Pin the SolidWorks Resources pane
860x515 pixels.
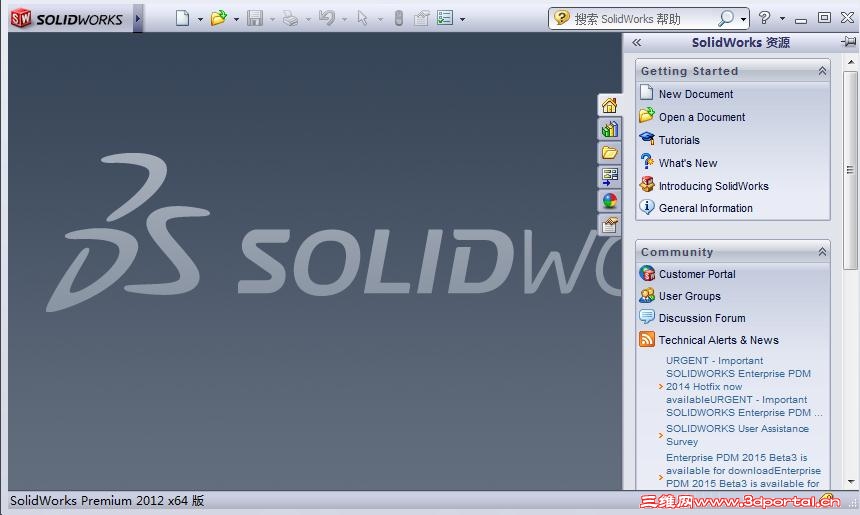[x=848, y=42]
